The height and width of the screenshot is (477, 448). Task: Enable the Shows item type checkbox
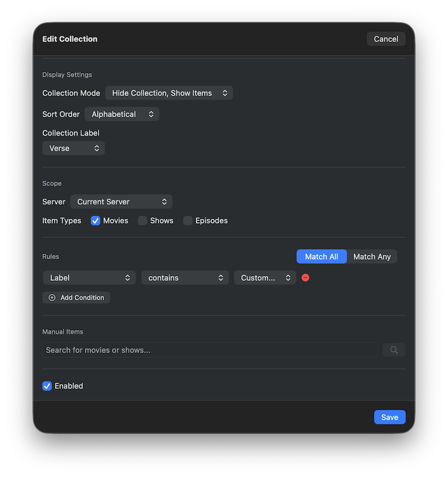coord(142,220)
